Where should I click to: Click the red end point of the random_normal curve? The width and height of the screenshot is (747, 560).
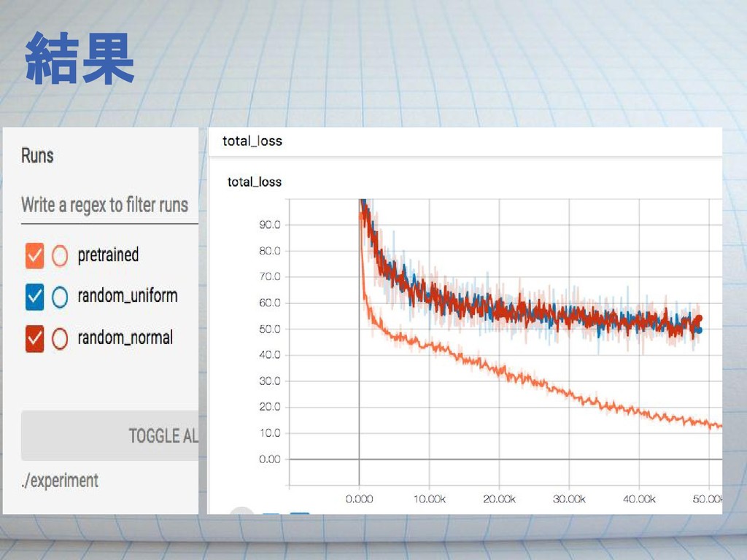pos(699,319)
